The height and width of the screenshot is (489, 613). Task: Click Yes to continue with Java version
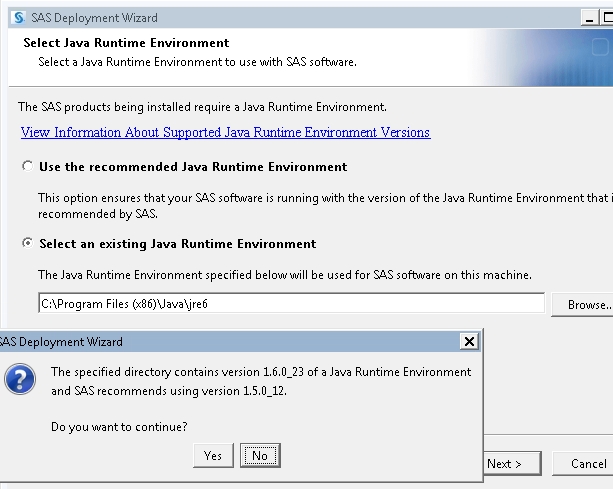[x=213, y=455]
